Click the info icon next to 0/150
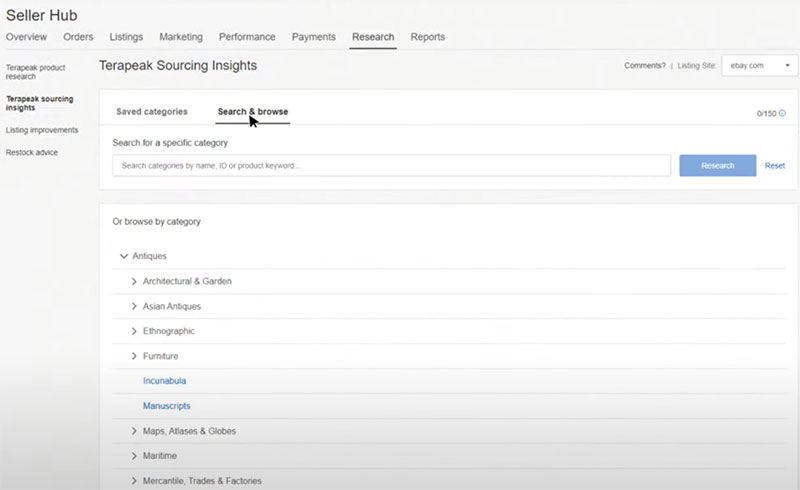Screen dimensions: 800x490 [x=782, y=113]
